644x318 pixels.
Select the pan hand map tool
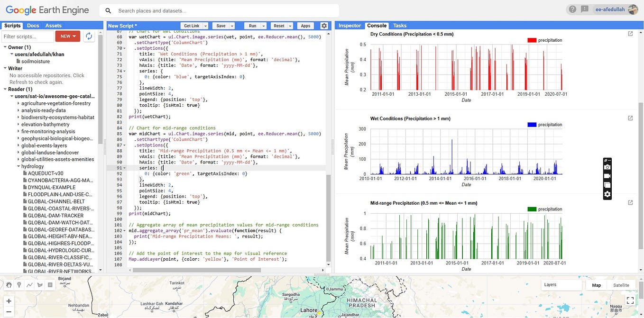tap(9, 285)
